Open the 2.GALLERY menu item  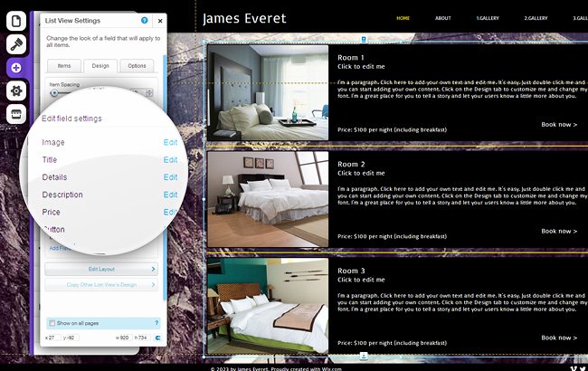536,18
